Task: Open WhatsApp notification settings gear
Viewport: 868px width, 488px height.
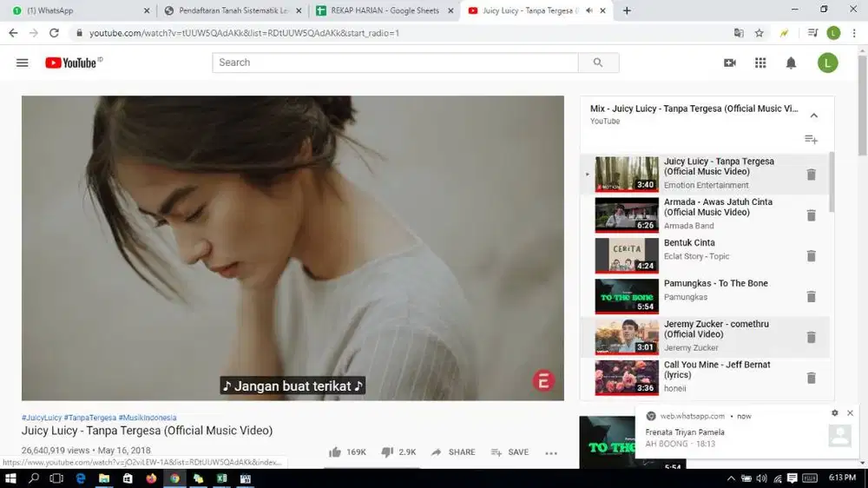Action: (x=835, y=413)
